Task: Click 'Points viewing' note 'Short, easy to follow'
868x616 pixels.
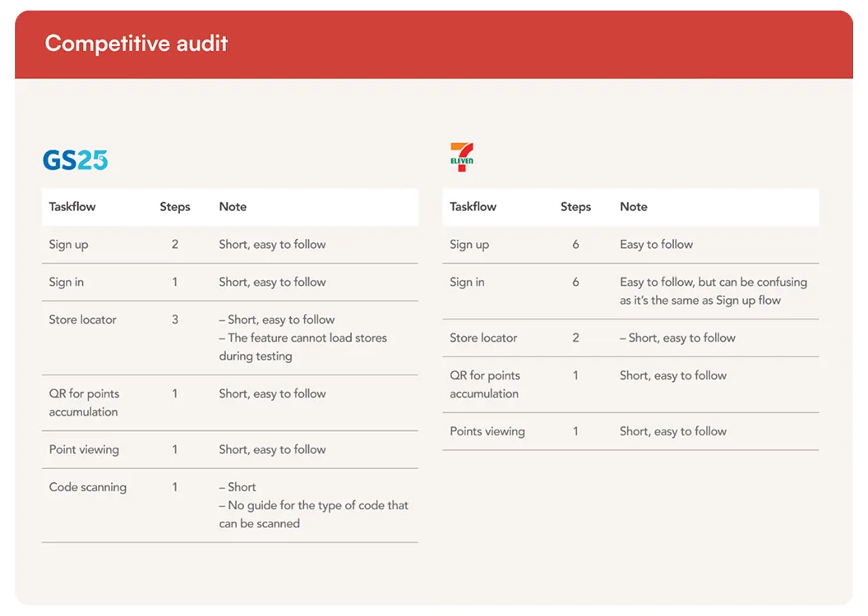Action: (673, 431)
